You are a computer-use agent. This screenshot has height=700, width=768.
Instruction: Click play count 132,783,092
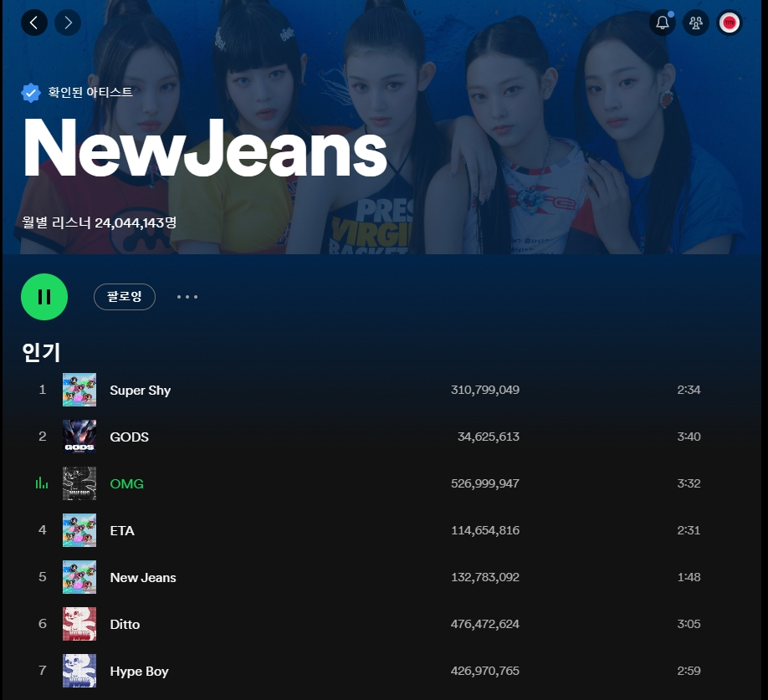485,577
